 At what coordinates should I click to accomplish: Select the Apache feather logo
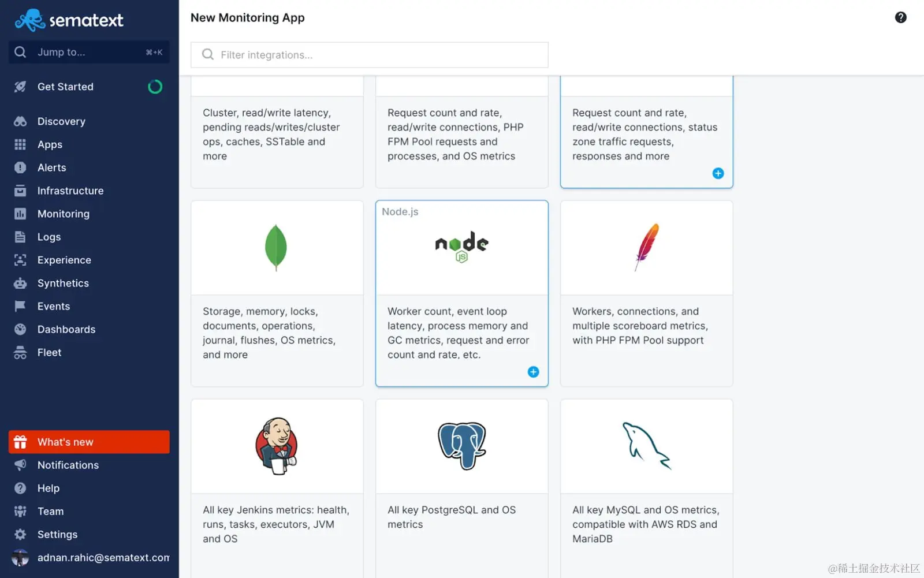click(x=647, y=247)
